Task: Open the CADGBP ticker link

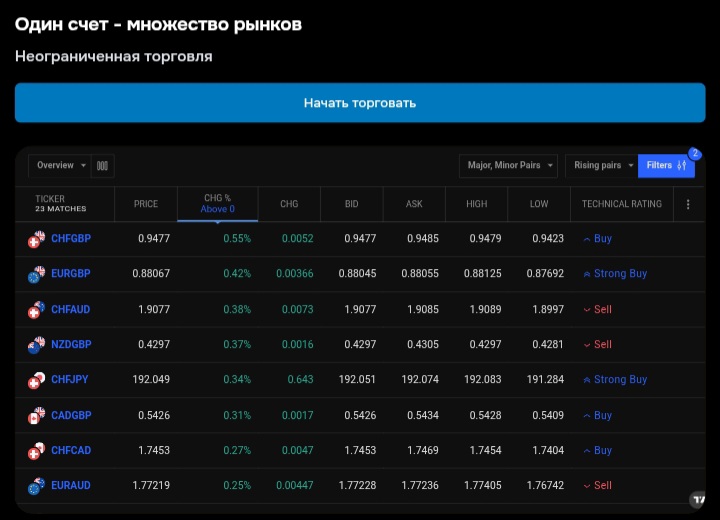Action: coord(71,416)
